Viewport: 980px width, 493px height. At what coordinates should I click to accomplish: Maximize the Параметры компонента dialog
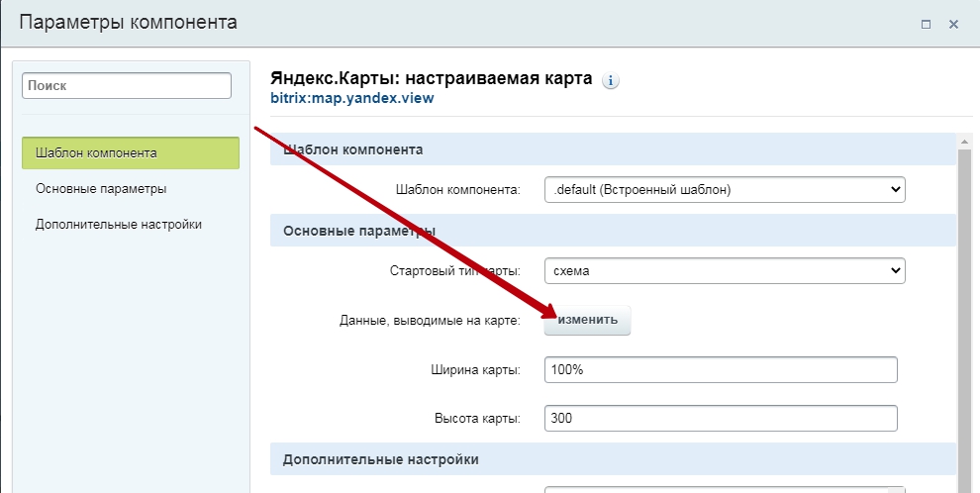pyautogui.click(x=926, y=25)
